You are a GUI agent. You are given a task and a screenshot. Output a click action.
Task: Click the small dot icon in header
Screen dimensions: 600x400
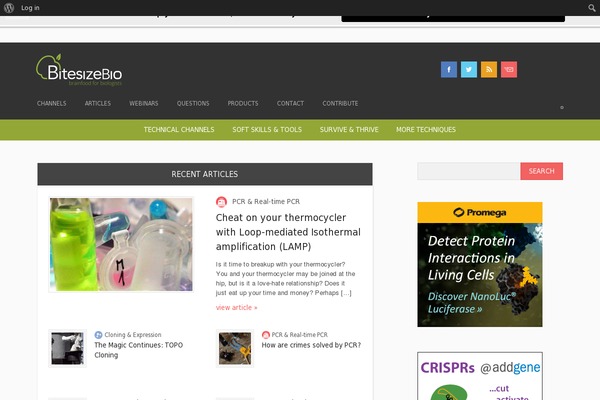pos(562,108)
